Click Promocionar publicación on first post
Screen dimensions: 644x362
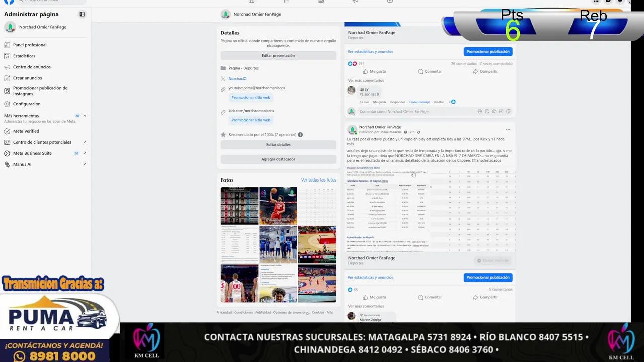(x=488, y=52)
